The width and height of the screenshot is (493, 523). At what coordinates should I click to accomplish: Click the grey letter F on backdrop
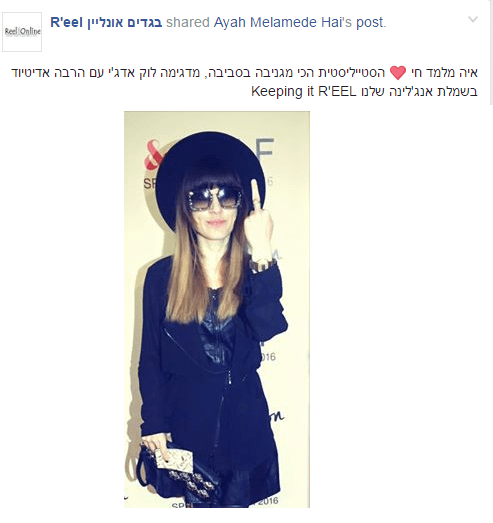point(266,147)
